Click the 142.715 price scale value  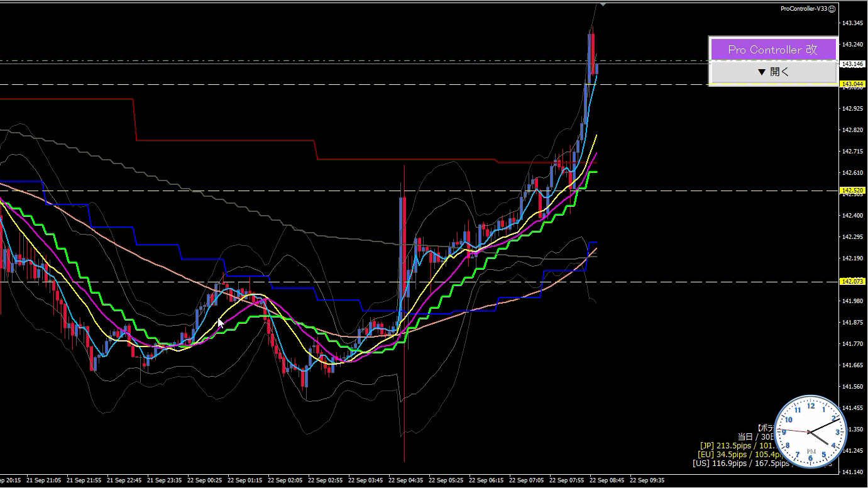pyautogui.click(x=852, y=152)
